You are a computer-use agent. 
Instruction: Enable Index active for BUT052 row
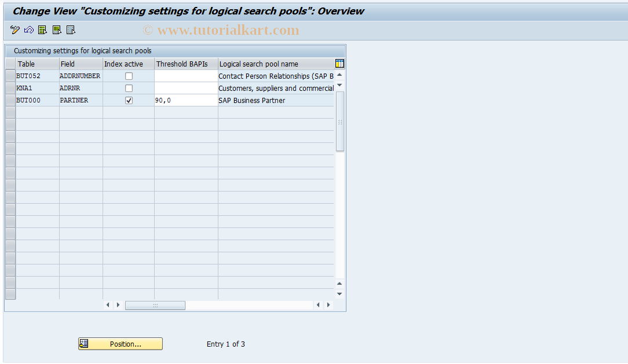pos(129,76)
